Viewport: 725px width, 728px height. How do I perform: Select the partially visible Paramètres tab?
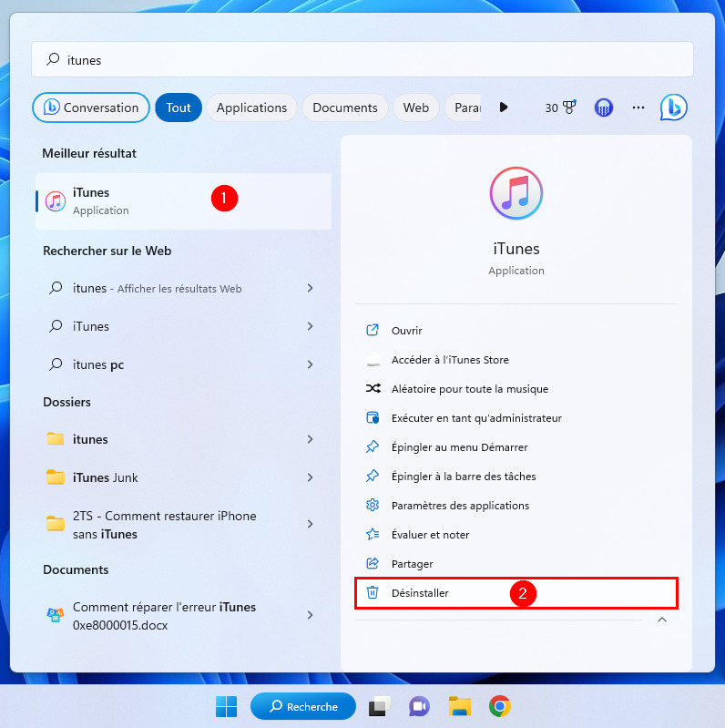(464, 108)
